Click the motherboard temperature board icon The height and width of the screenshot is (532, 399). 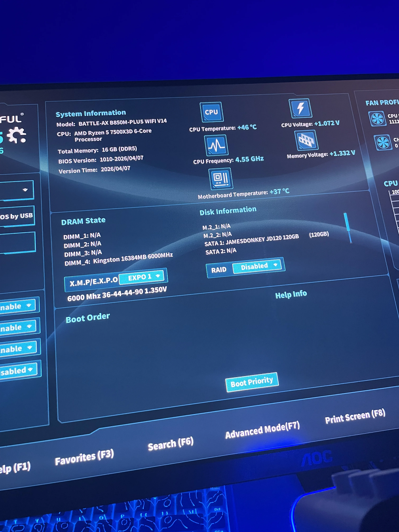pyautogui.click(x=221, y=179)
